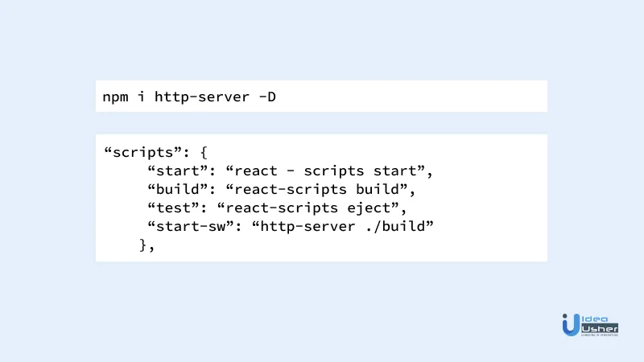Click the logo tagline under Usher
The width and height of the screenshot is (644, 362).
click(600, 335)
